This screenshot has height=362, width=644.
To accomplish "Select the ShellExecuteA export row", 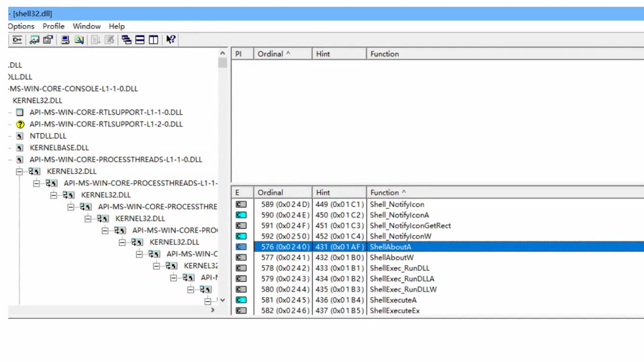I will 394,300.
